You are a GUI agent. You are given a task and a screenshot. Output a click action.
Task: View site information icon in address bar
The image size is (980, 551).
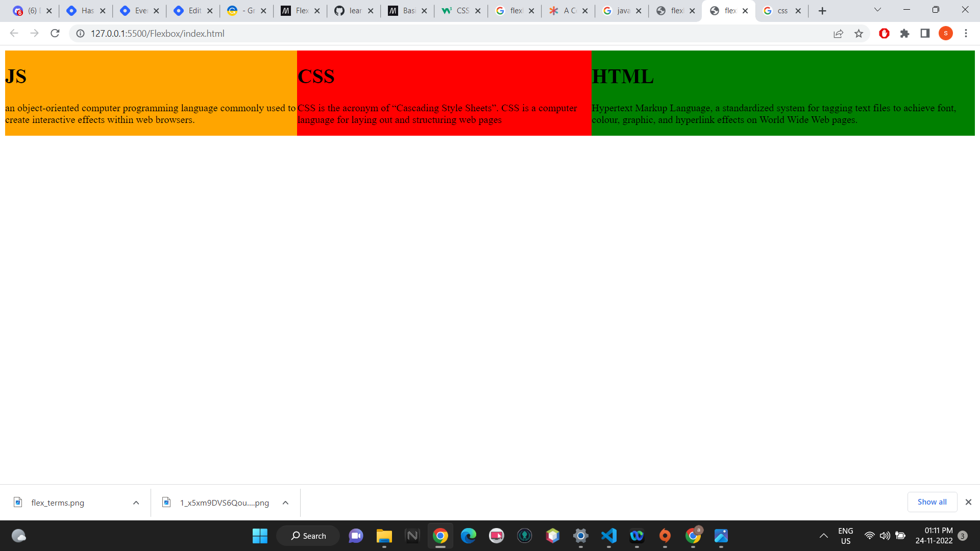pos(80,34)
